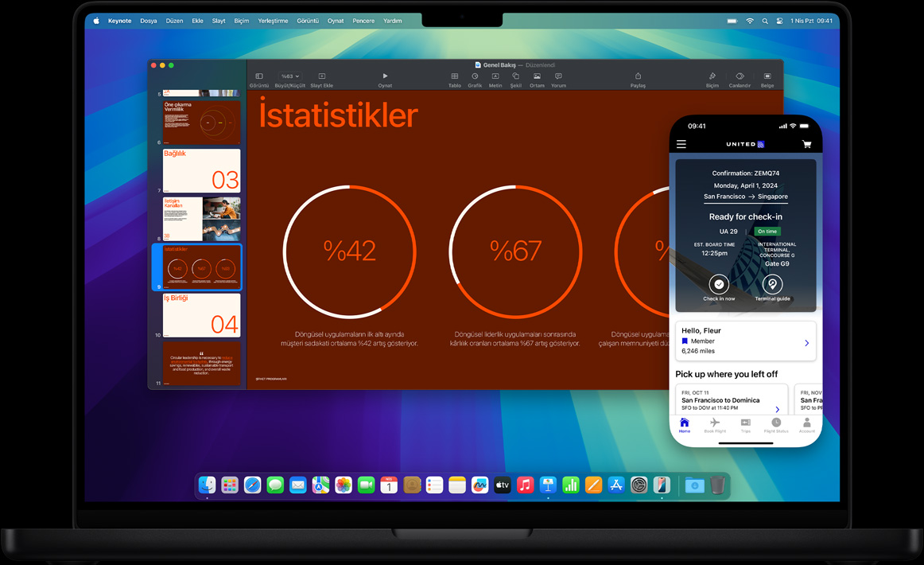Open Freeform from the Dock
This screenshot has width=924, height=565.
point(479,485)
